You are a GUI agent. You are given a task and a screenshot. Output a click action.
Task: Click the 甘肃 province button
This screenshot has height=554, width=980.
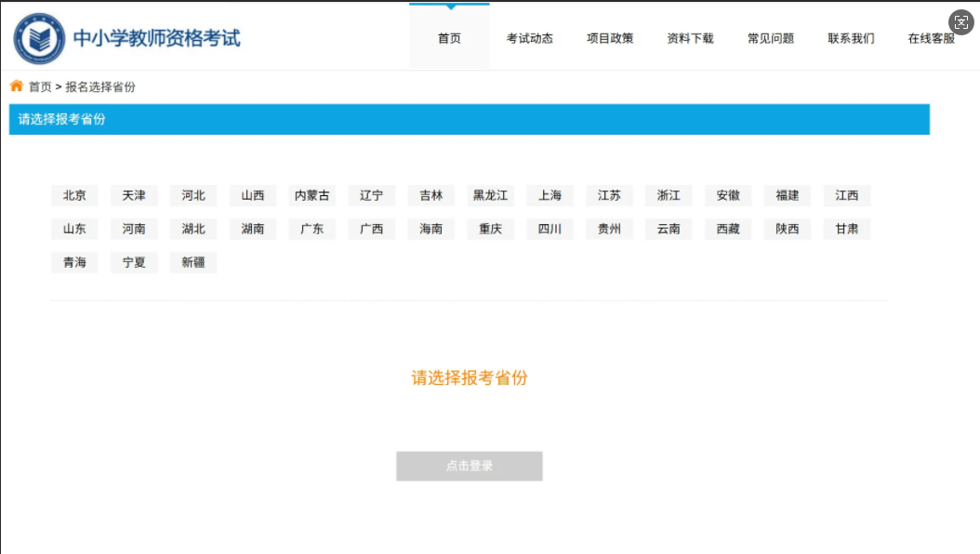(846, 229)
